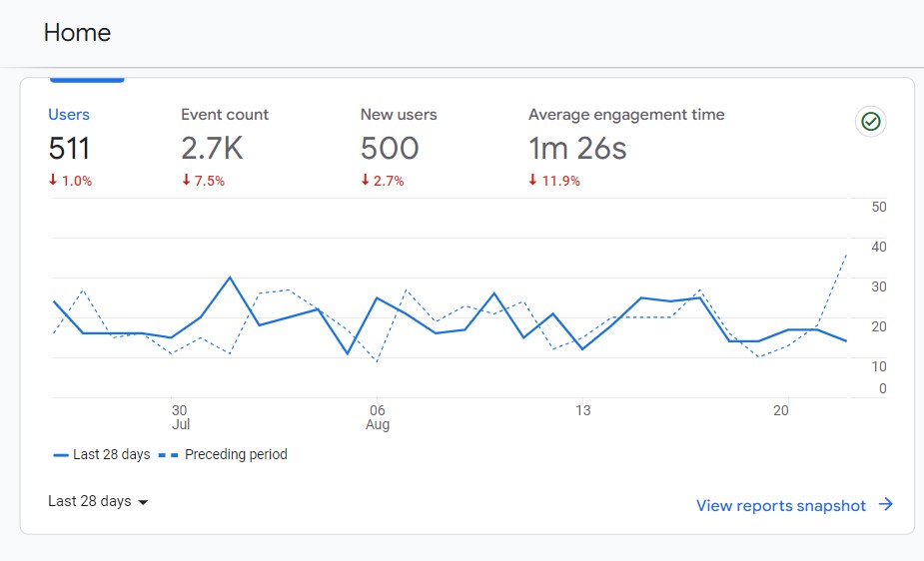Open the Average engagement time metric

point(626,115)
